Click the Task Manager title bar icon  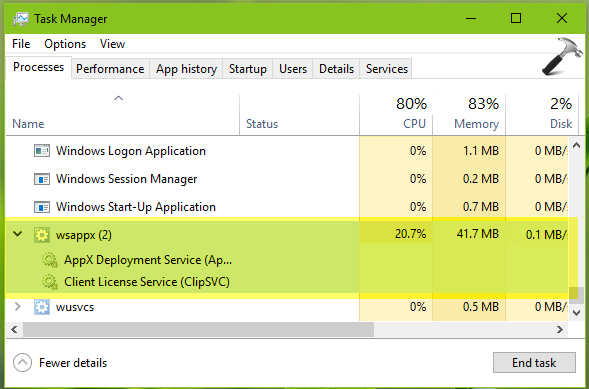(x=21, y=19)
